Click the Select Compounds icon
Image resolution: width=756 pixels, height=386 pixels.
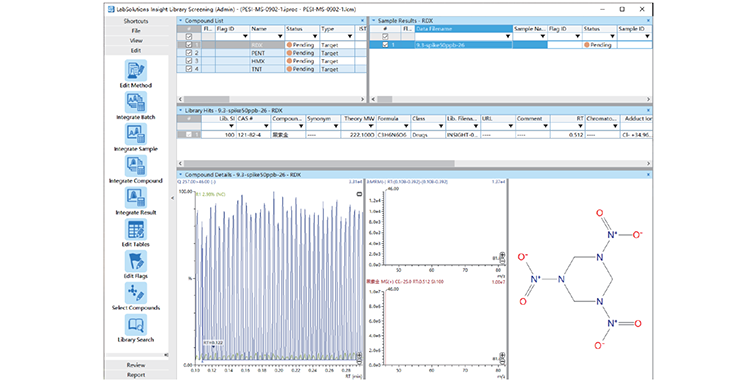click(136, 293)
